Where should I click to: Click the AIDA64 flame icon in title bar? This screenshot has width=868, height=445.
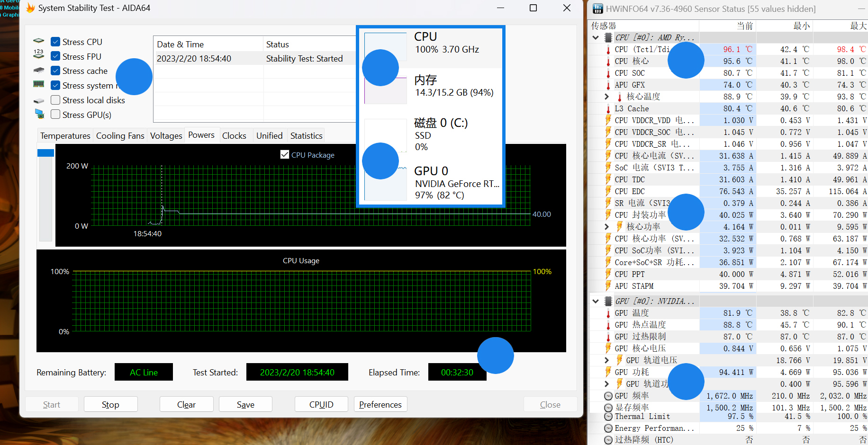click(31, 8)
